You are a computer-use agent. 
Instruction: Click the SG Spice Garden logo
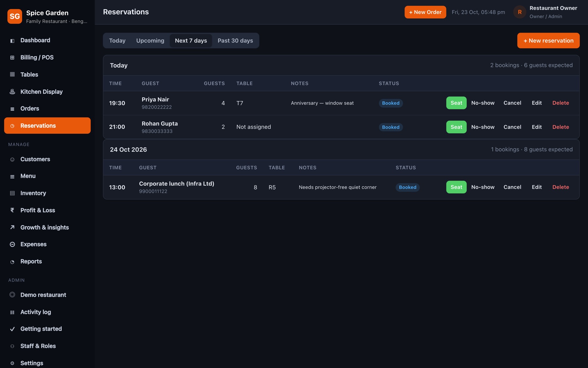tap(15, 16)
